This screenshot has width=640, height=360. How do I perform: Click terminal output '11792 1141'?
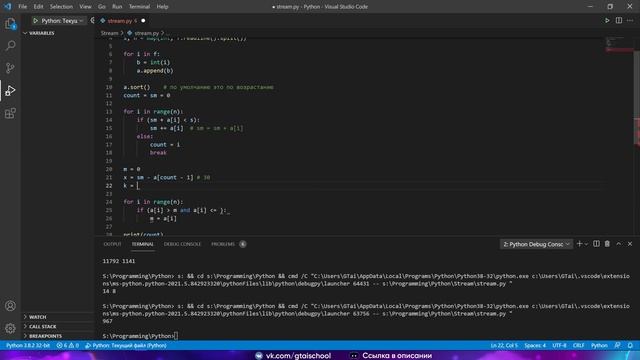pos(119,261)
